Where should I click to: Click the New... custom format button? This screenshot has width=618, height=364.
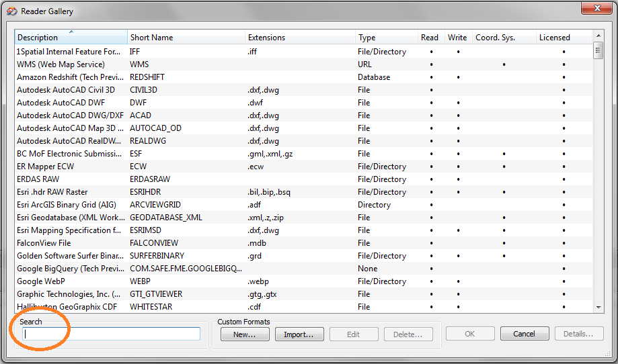(243, 334)
